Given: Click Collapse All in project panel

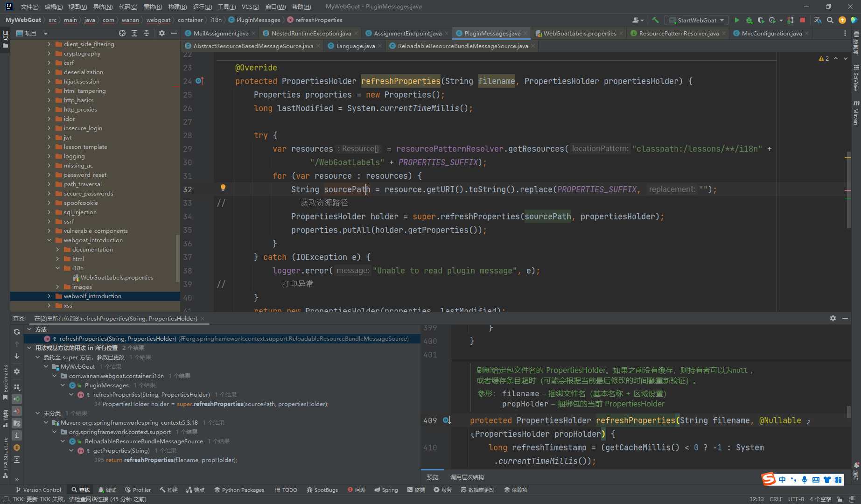Looking at the screenshot, I should click(147, 33).
